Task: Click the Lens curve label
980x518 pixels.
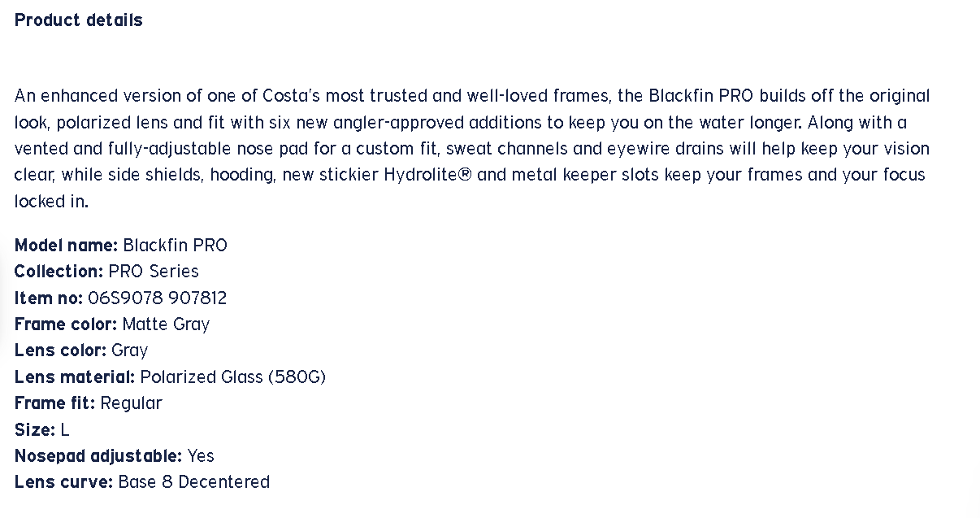Action: pos(63,482)
